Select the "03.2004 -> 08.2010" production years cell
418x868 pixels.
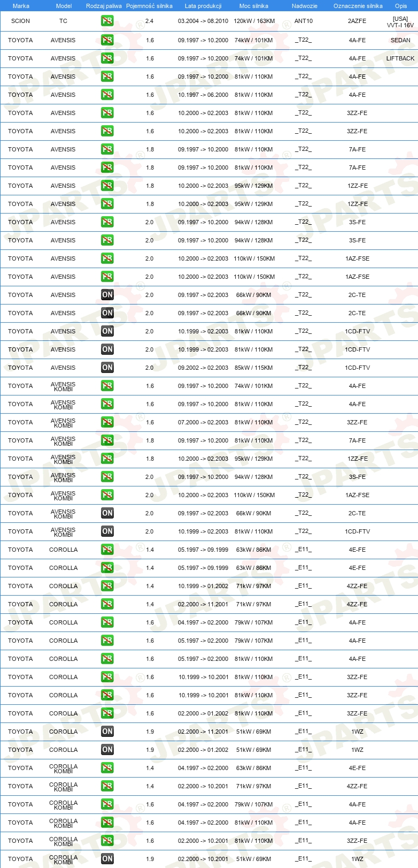(x=203, y=21)
